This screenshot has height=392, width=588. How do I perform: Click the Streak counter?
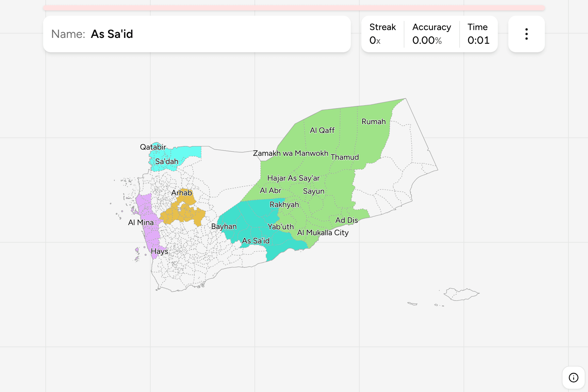tap(383, 34)
